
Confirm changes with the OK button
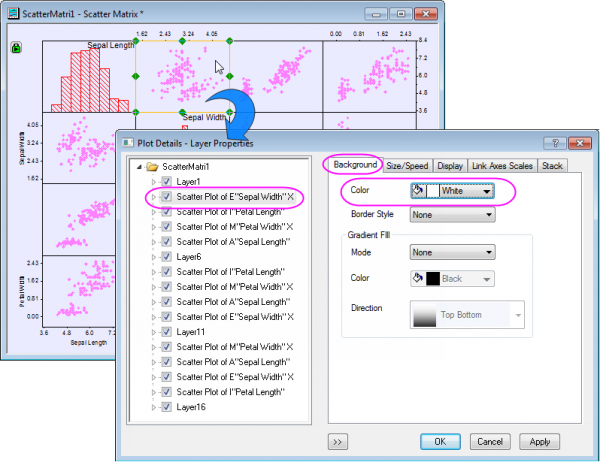pyautogui.click(x=440, y=442)
